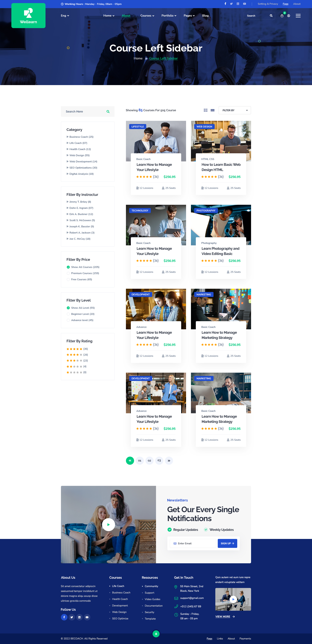
Task: Select Free Courses (65) price filter
Action: 68,279
